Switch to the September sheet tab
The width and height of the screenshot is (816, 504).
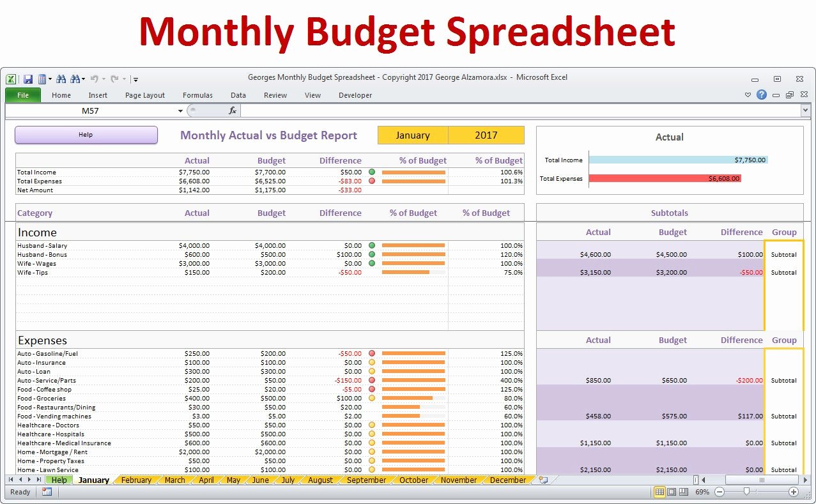366,480
